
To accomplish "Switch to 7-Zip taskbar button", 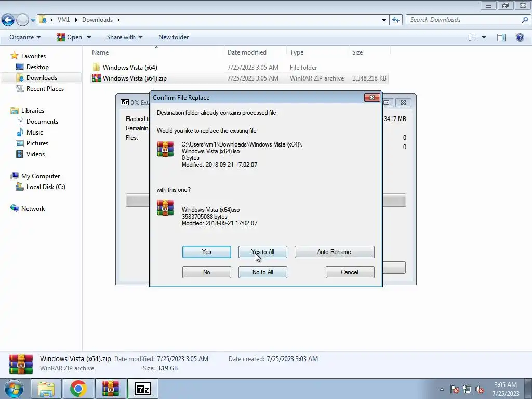I will coord(142,389).
